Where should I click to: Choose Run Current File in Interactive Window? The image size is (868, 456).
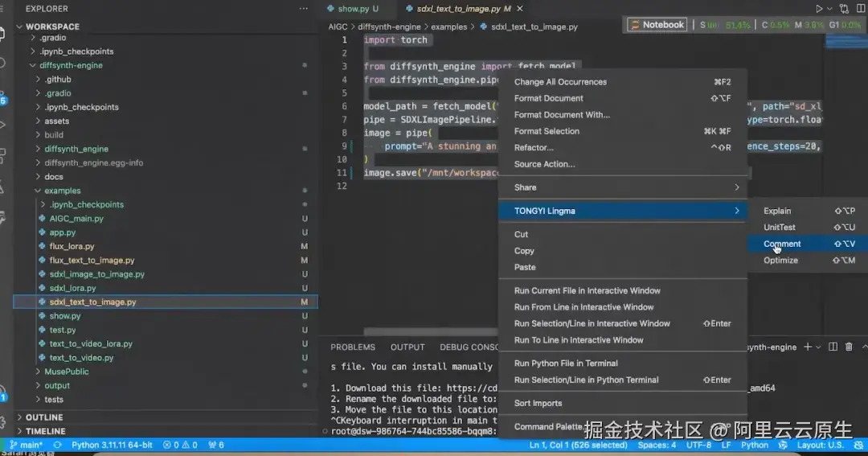(622, 291)
